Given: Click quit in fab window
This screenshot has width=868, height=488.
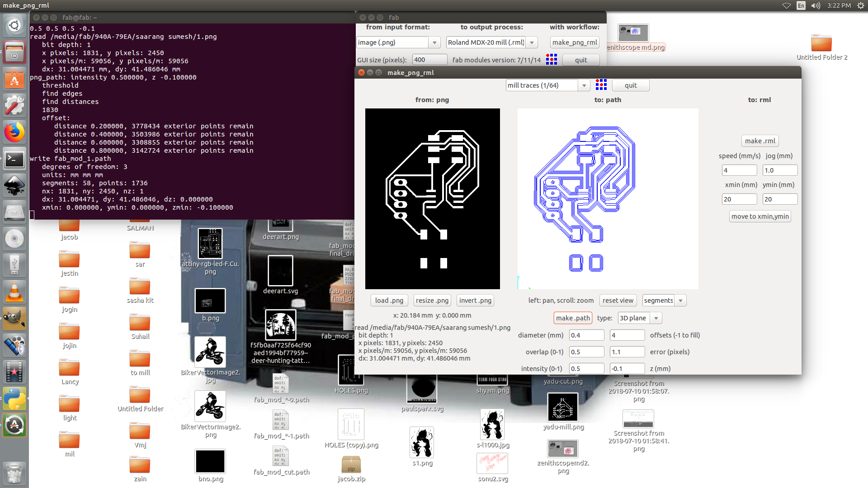Looking at the screenshot, I should (581, 60).
